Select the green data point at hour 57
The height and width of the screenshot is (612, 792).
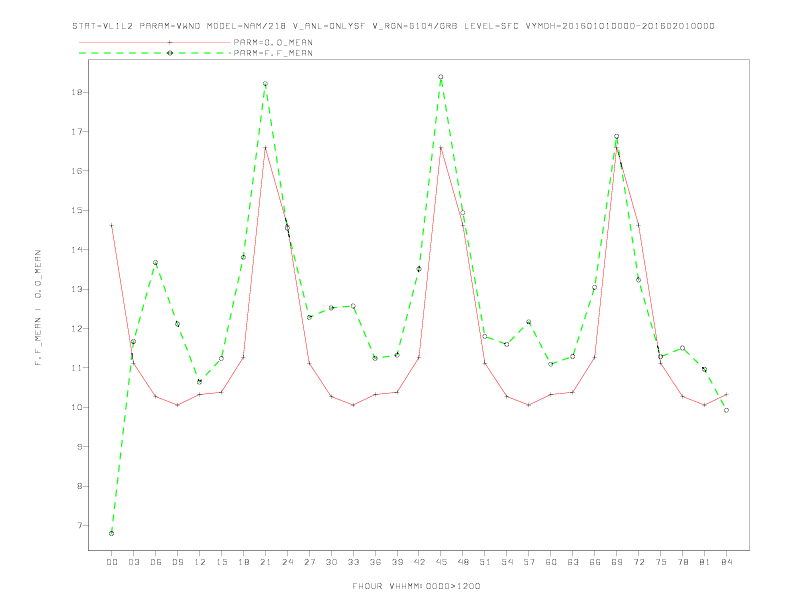click(x=529, y=322)
